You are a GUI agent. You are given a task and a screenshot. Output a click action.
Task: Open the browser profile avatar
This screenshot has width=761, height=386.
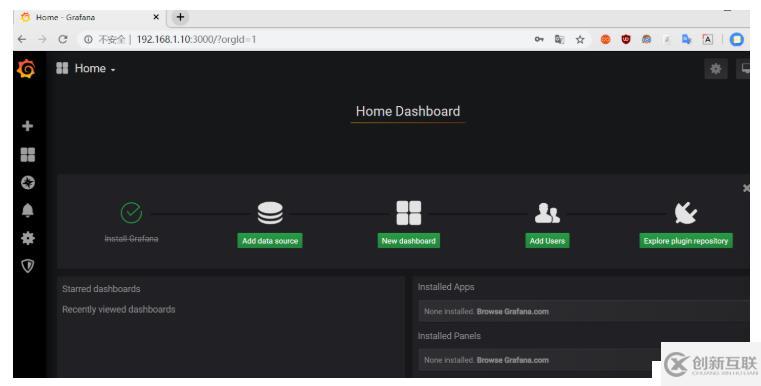(737, 39)
